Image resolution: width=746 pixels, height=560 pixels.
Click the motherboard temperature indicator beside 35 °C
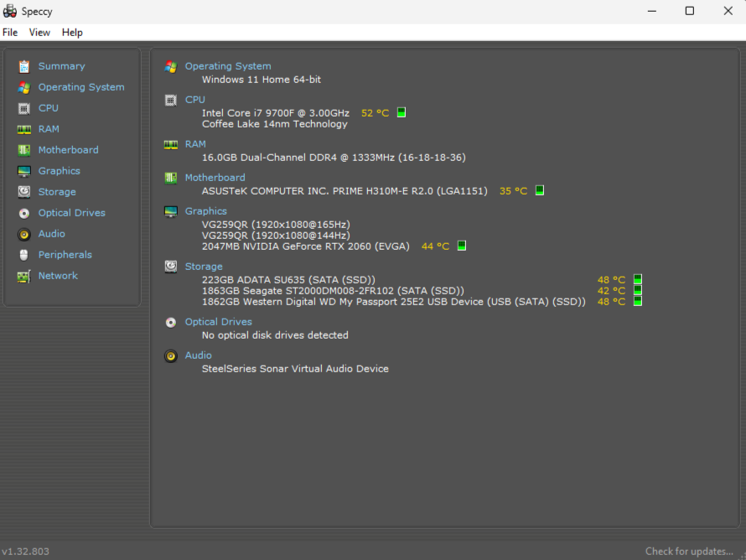[540, 190]
